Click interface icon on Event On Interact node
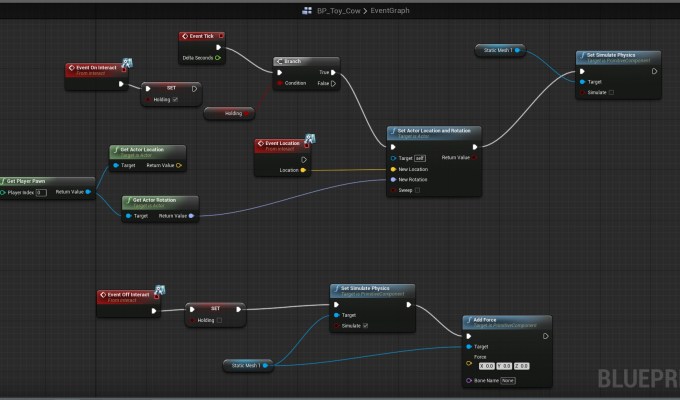680x400 pixels. (128, 64)
